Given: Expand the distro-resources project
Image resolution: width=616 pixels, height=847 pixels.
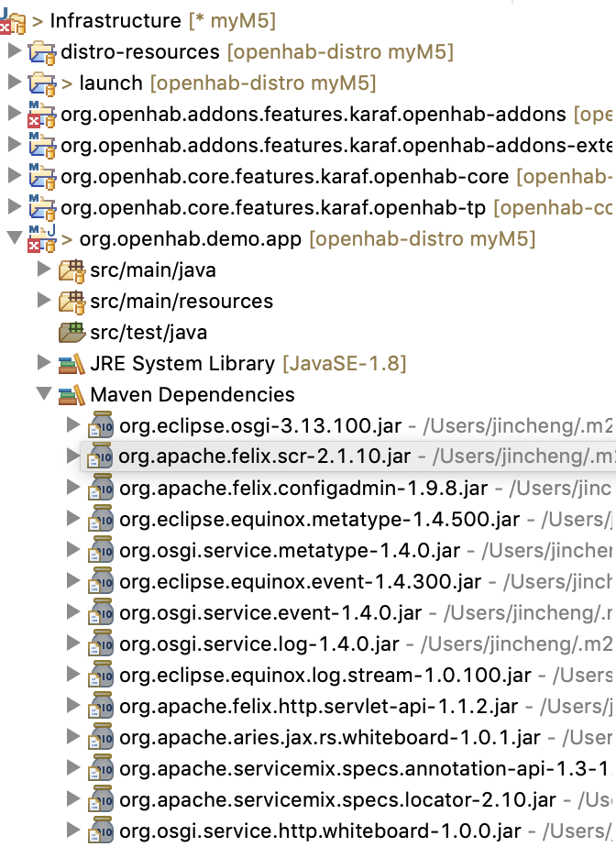Looking at the screenshot, I should (x=15, y=50).
